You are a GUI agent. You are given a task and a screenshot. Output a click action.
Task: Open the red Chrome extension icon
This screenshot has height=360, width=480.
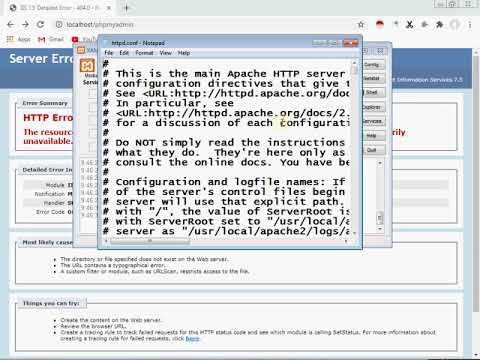(380, 24)
